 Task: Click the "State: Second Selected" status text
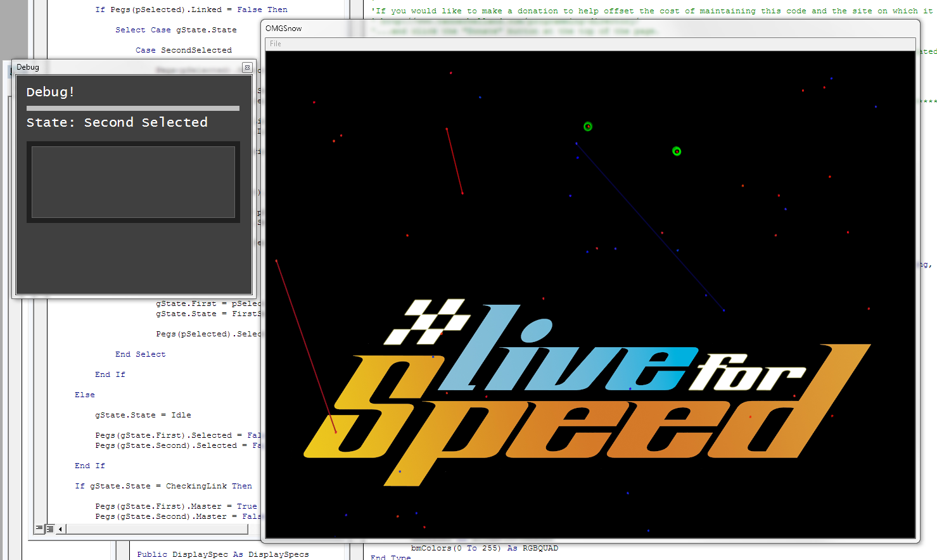[117, 122]
